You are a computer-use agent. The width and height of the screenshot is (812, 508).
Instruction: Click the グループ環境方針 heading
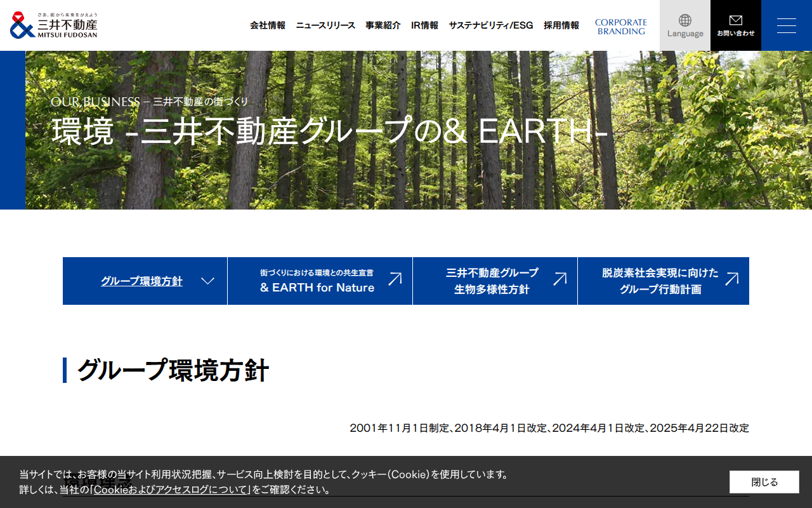point(173,370)
